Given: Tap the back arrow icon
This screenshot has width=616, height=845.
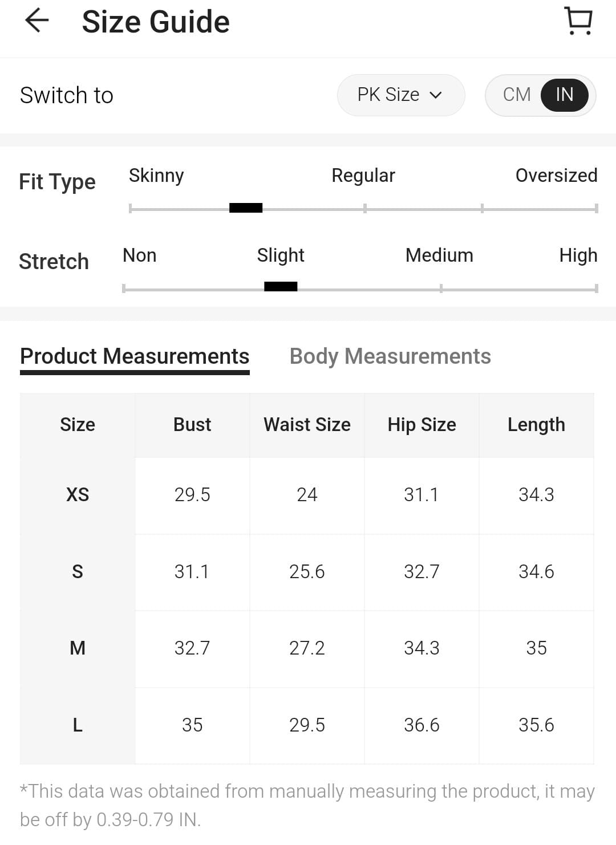Looking at the screenshot, I should point(37,21).
